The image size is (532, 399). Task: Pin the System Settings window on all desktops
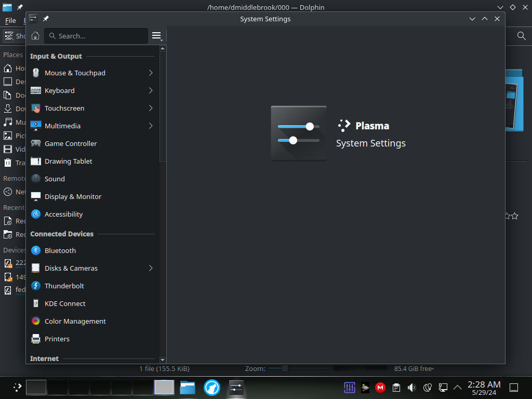pyautogui.click(x=46, y=19)
